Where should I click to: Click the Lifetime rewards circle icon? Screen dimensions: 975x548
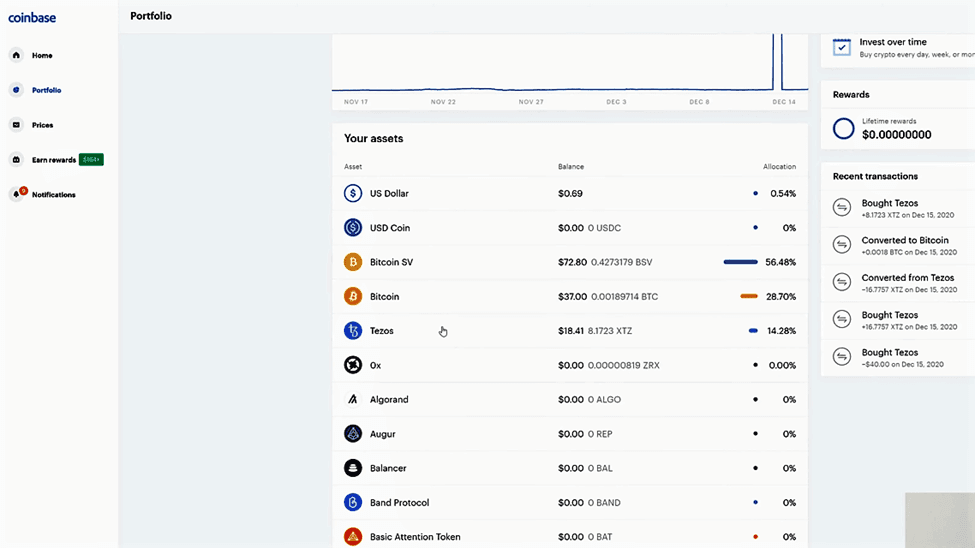pos(843,129)
